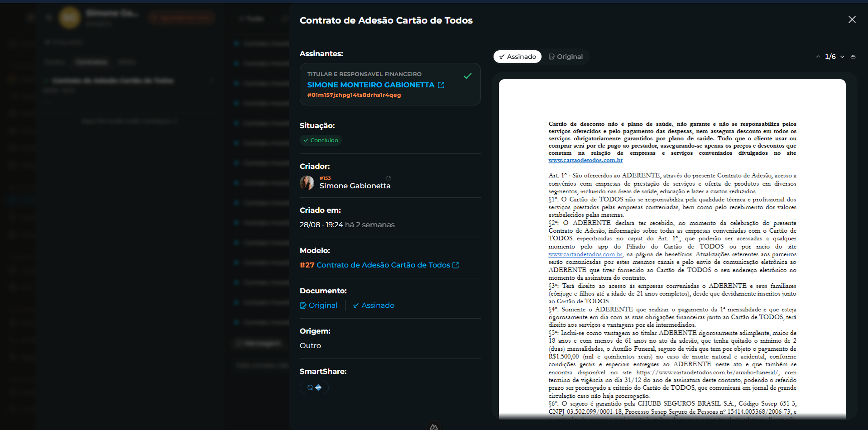
Task: Click the document page preview
Action: point(672,249)
